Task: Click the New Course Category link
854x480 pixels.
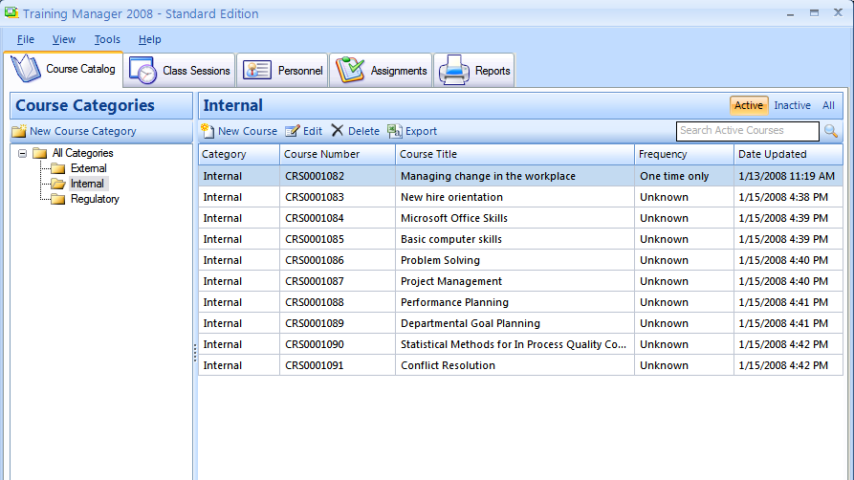Action: pos(83,131)
